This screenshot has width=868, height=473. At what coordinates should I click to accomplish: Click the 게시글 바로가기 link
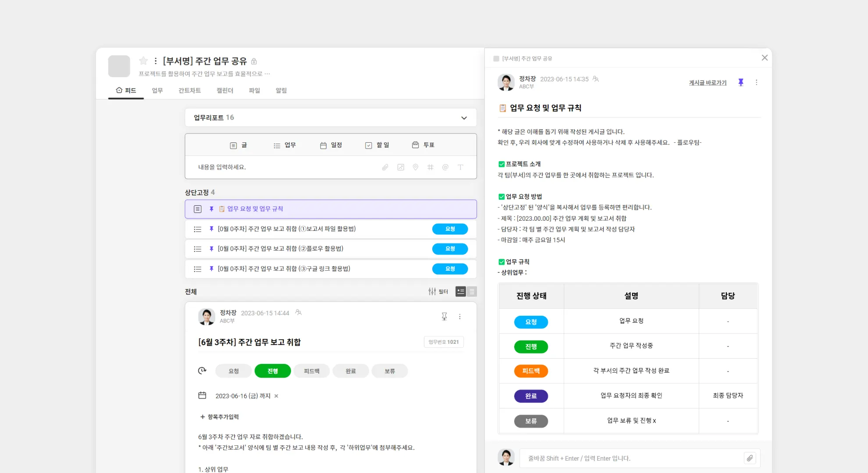tap(708, 83)
